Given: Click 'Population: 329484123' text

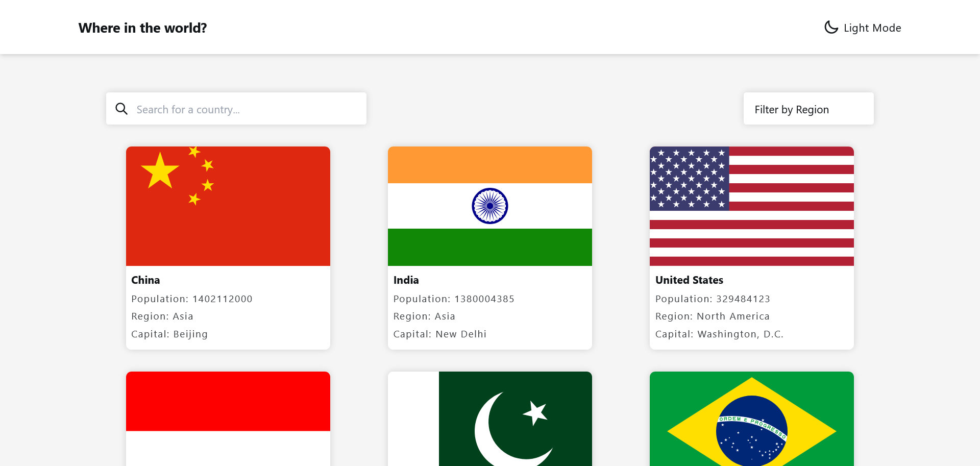Looking at the screenshot, I should tap(713, 299).
